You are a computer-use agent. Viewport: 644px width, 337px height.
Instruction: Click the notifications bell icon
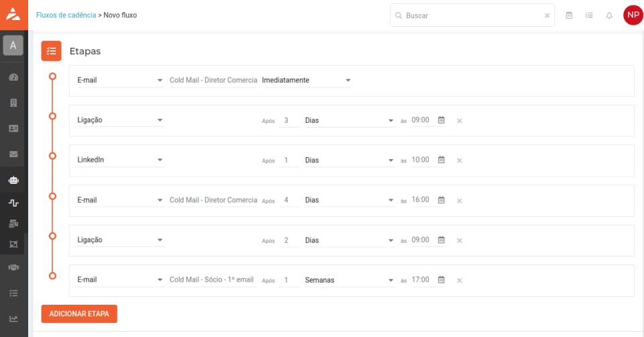(x=609, y=15)
